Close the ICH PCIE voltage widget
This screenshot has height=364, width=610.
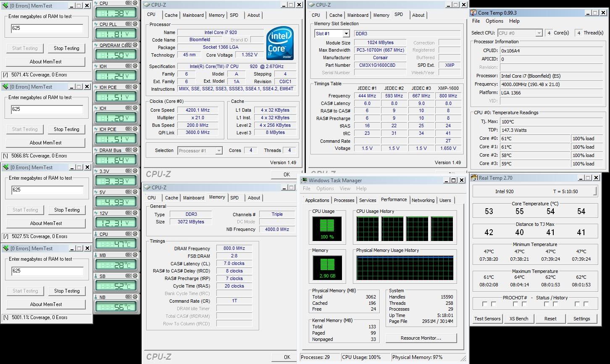pyautogui.click(x=135, y=129)
